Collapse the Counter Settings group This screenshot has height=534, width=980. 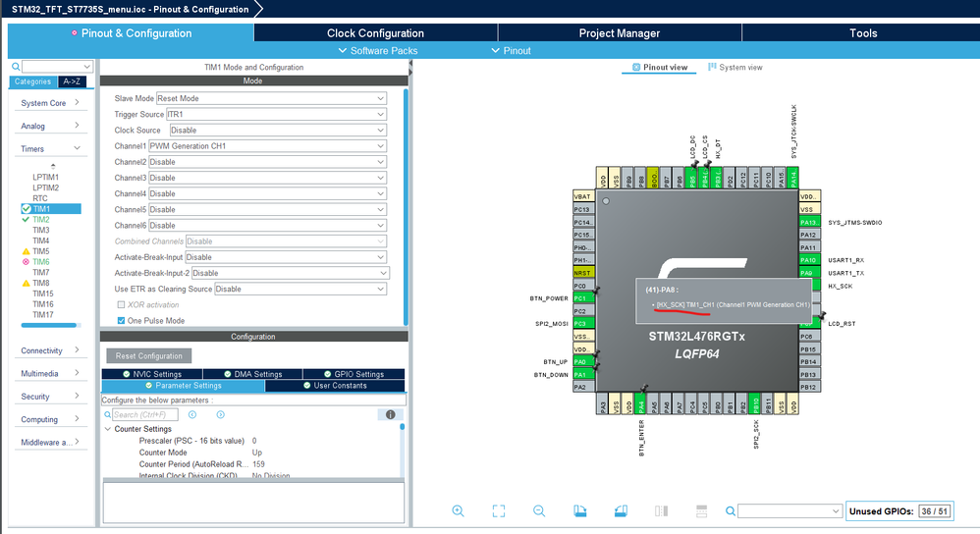[x=108, y=429]
